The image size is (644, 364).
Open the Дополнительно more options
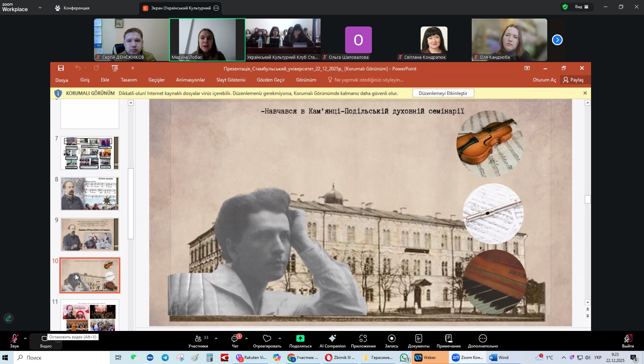point(482,341)
